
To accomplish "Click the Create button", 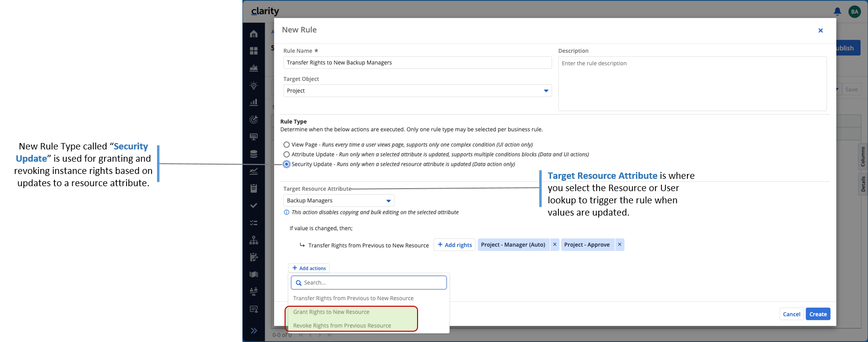I will coord(818,314).
